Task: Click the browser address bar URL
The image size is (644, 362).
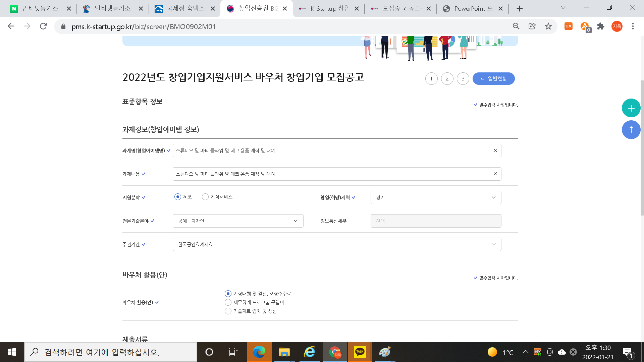Action: (144, 26)
